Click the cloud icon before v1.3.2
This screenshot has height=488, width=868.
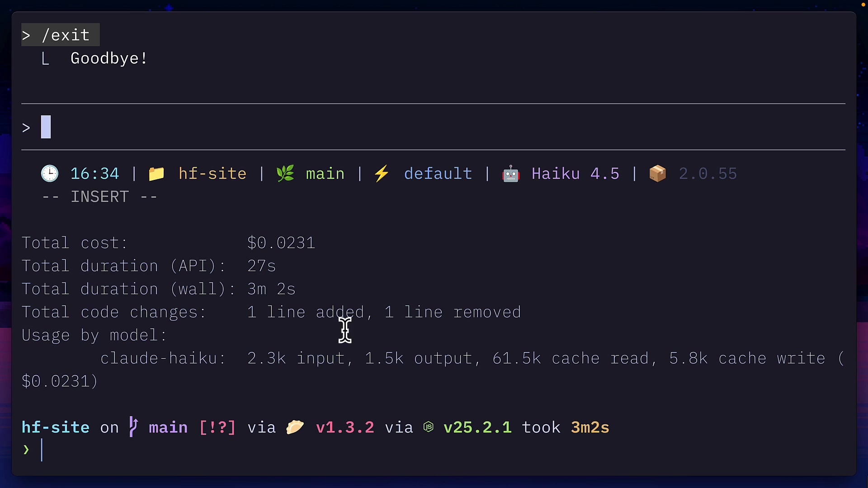coord(295,427)
